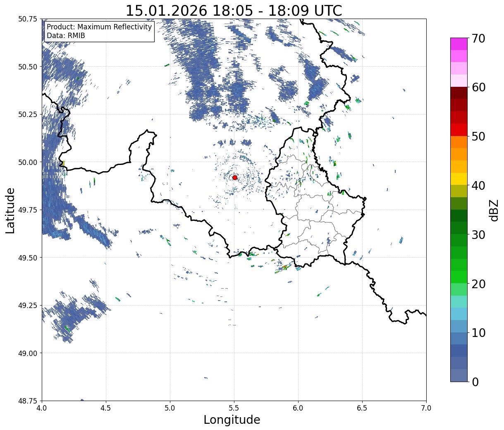Click the 48.75 latitude tick label
This screenshot has height=430, width=504.
[x=28, y=401]
